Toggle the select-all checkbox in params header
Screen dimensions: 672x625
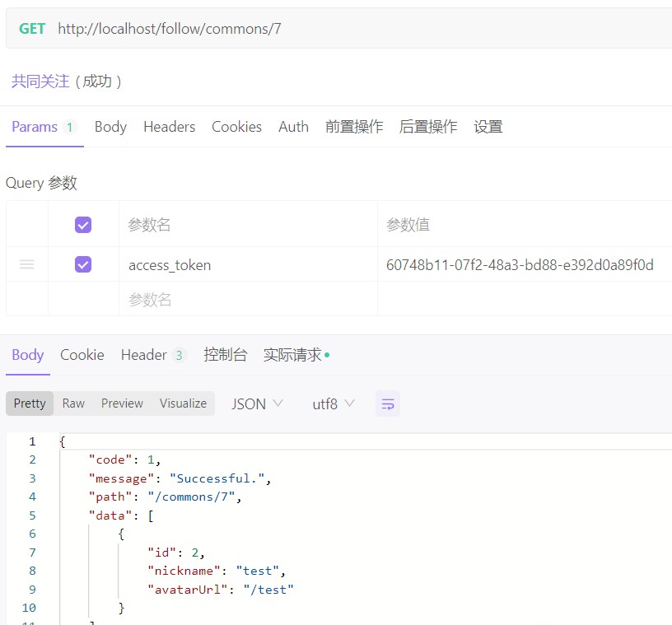(x=83, y=225)
